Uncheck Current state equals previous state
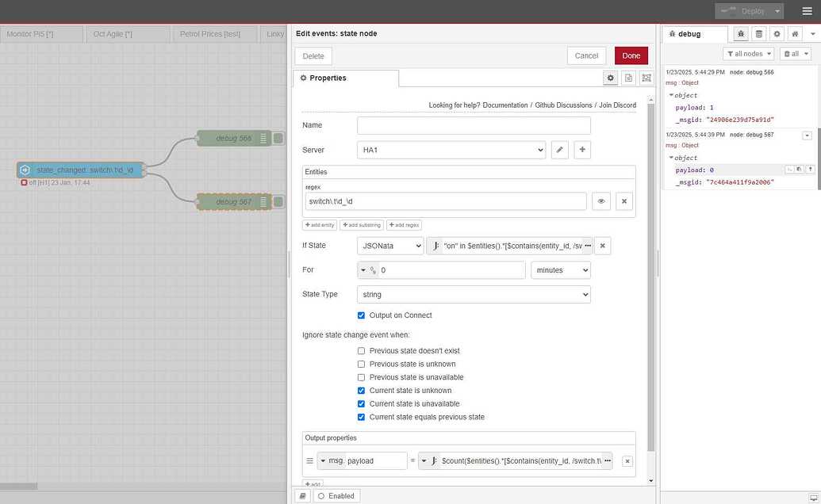This screenshot has width=821, height=504. tap(361, 417)
